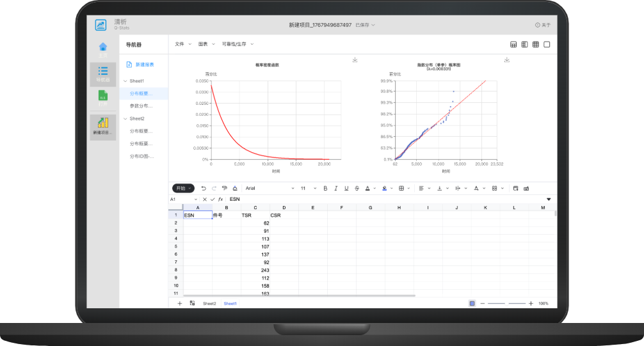This screenshot has width=644, height=346.
Task: Expand the formula bar with the arrow
Action: click(548, 200)
